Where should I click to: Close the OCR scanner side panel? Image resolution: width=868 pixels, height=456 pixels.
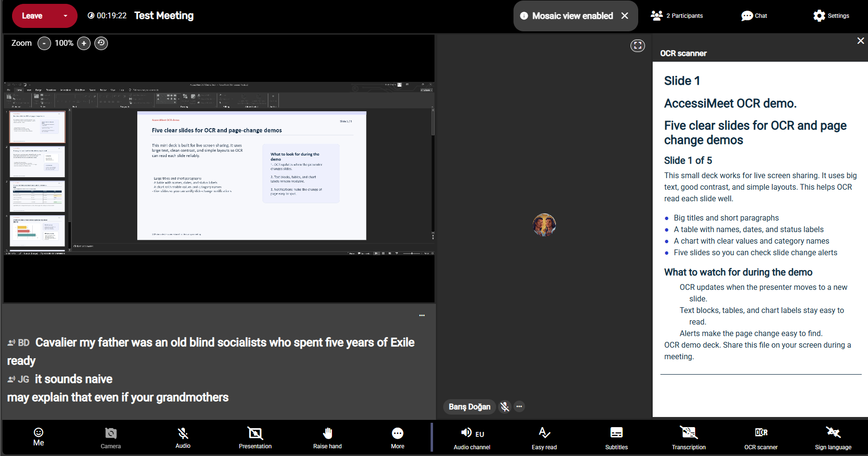point(861,41)
